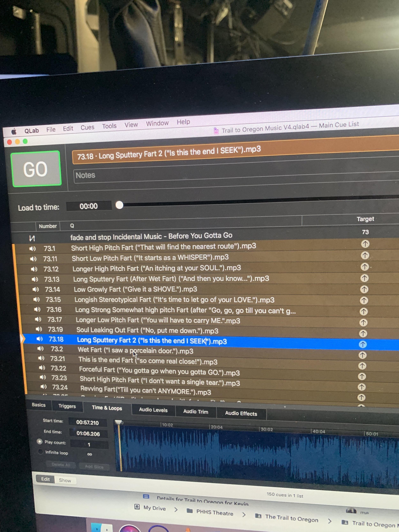This screenshot has width=399, height=532.
Task: Click the audio speaker icon for cue 73.12
Action: [x=34, y=269]
